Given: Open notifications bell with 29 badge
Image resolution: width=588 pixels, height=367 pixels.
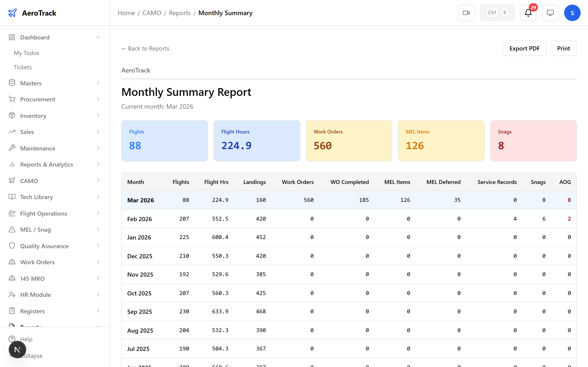Looking at the screenshot, I should (x=528, y=13).
